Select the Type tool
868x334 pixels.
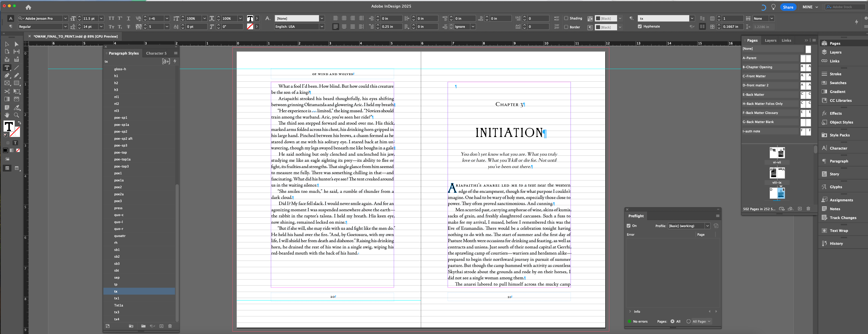coord(7,68)
